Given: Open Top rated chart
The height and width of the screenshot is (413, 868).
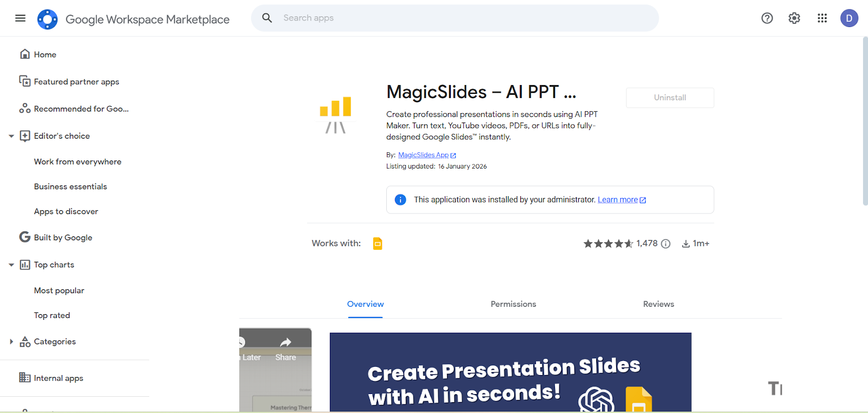Looking at the screenshot, I should [52, 315].
